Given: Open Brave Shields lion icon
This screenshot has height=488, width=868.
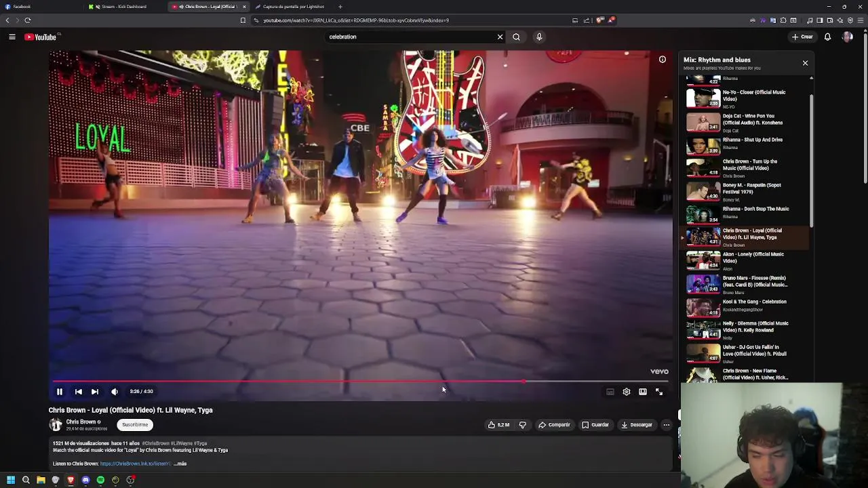Looking at the screenshot, I should 599,20.
